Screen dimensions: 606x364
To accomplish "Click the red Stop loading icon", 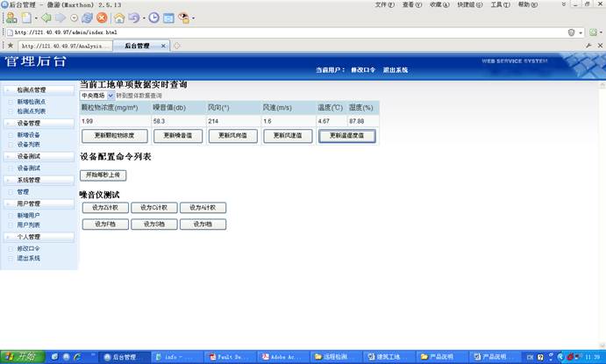I will 102,18.
